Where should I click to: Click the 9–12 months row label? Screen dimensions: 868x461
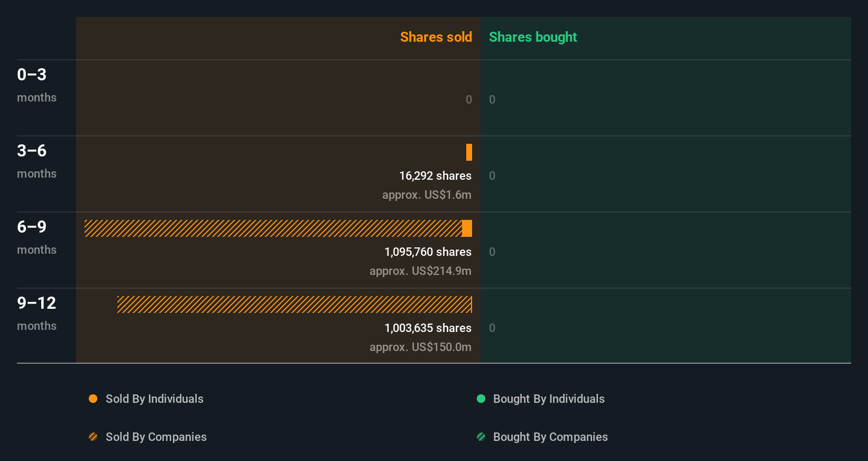[36, 314]
